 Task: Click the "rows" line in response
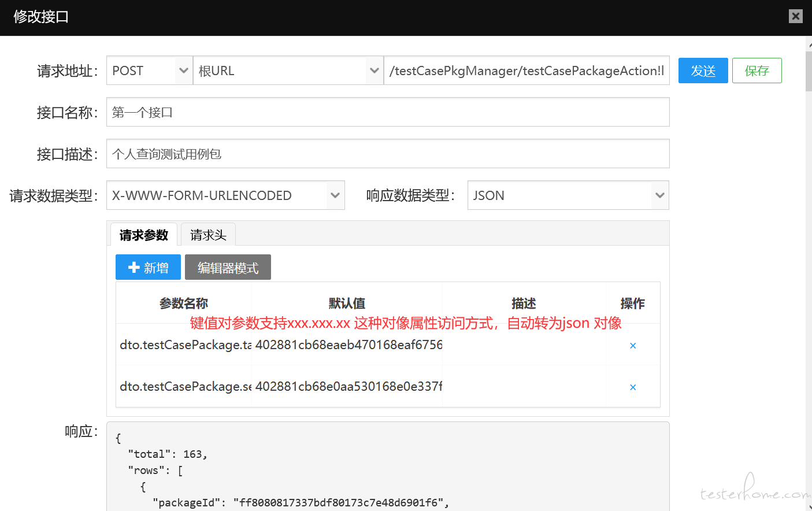155,471
